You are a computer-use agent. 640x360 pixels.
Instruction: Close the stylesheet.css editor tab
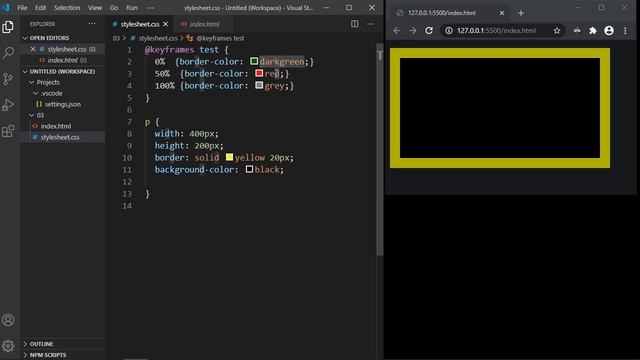click(166, 24)
